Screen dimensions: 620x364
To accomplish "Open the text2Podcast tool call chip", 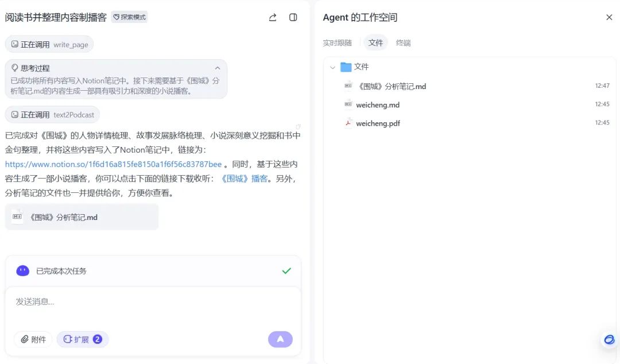I will [52, 115].
